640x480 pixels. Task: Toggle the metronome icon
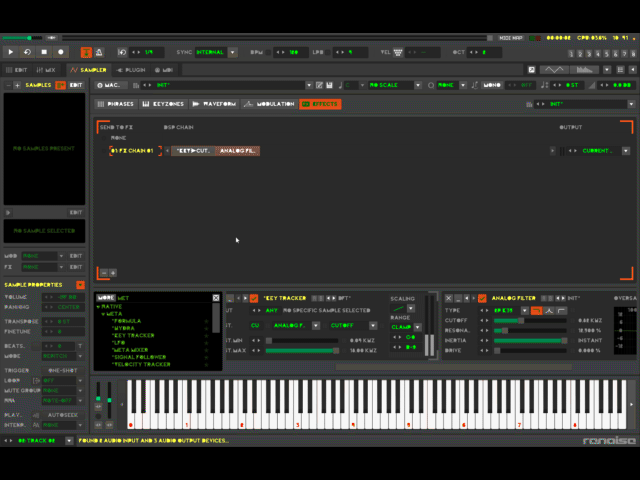pyautogui.click(x=99, y=52)
